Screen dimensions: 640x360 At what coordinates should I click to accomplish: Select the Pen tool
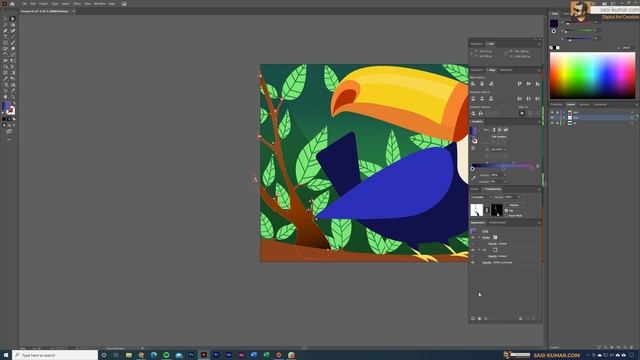click(x=5, y=31)
